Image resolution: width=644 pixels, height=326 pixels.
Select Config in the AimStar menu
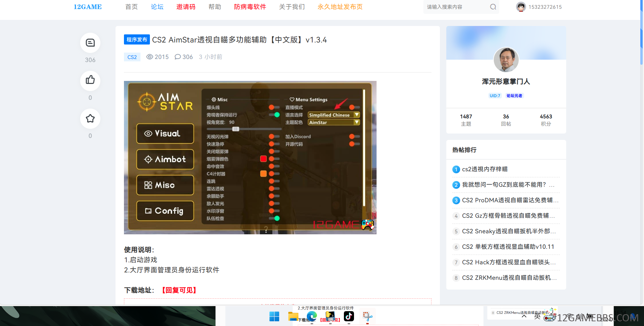165,211
